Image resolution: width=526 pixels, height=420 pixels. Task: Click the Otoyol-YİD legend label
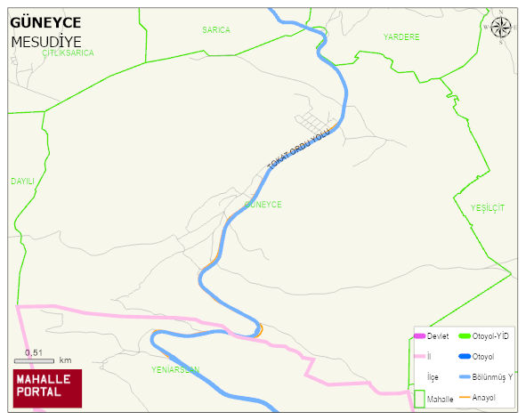490,335
